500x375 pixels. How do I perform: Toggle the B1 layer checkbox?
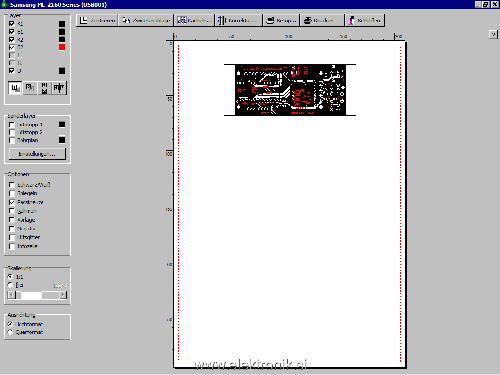(x=12, y=32)
